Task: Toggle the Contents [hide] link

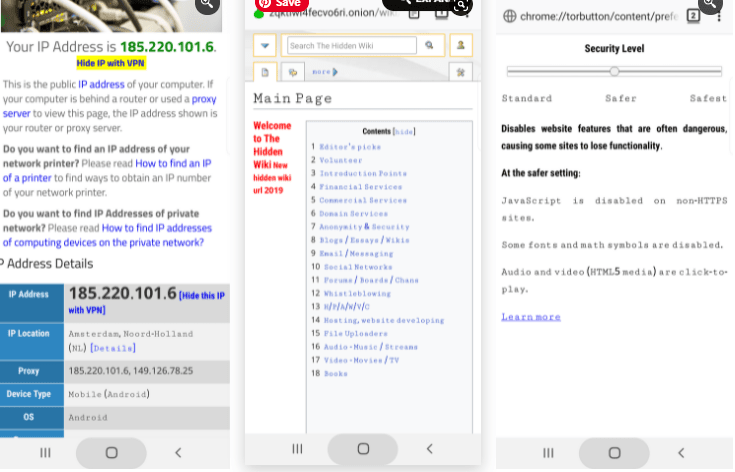Action: [x=404, y=132]
